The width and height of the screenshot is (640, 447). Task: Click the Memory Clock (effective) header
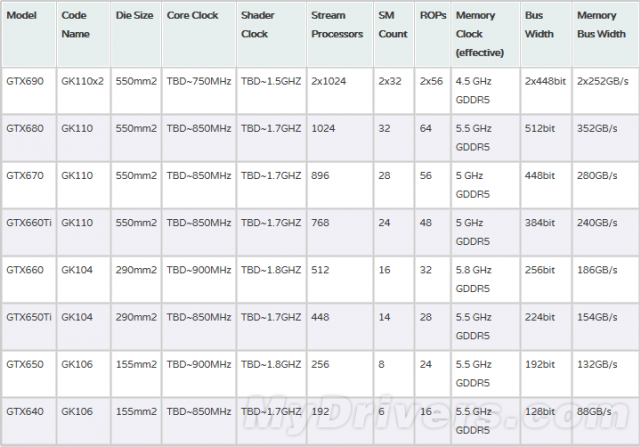click(485, 34)
